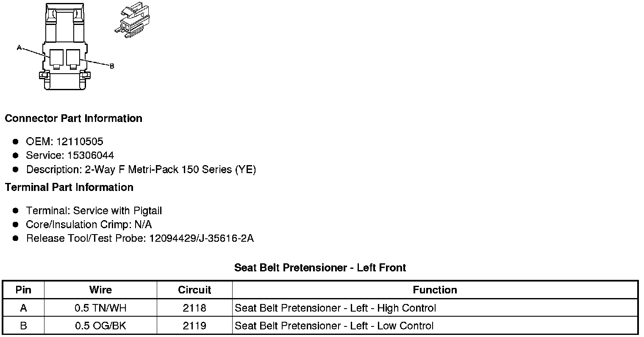Click the Seat Belt Pretensioner table title

pyautogui.click(x=320, y=268)
